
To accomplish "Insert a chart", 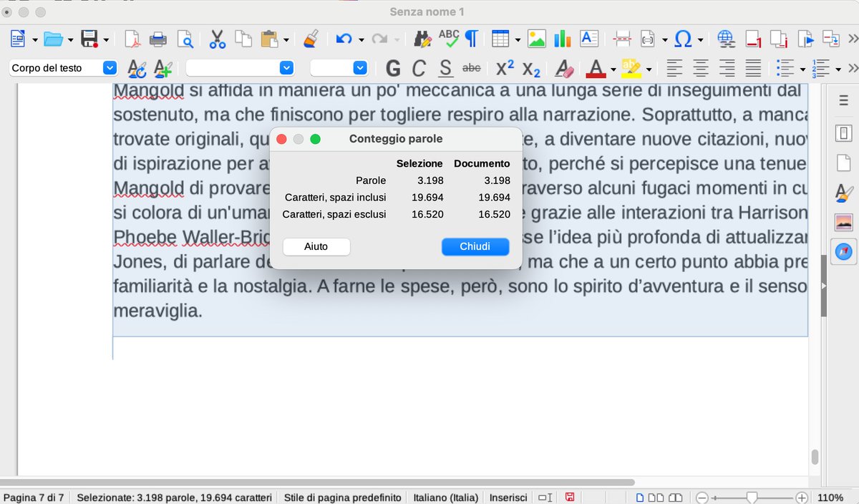I will pos(563,38).
